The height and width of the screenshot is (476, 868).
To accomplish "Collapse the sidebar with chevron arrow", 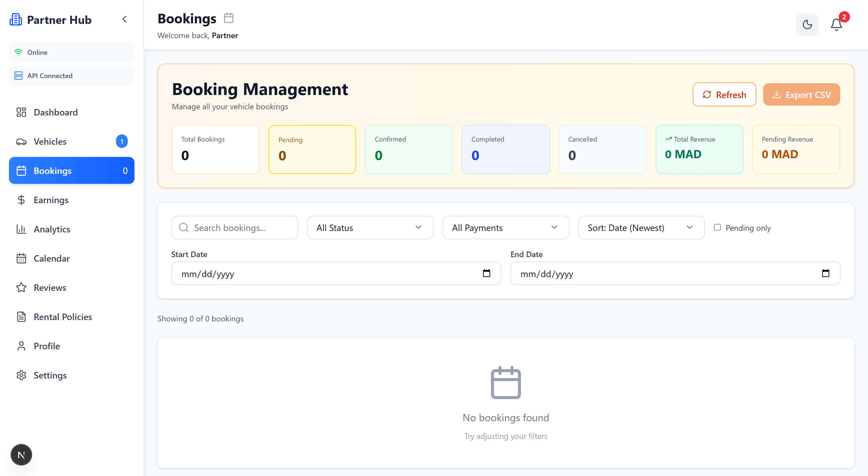I will coord(124,19).
